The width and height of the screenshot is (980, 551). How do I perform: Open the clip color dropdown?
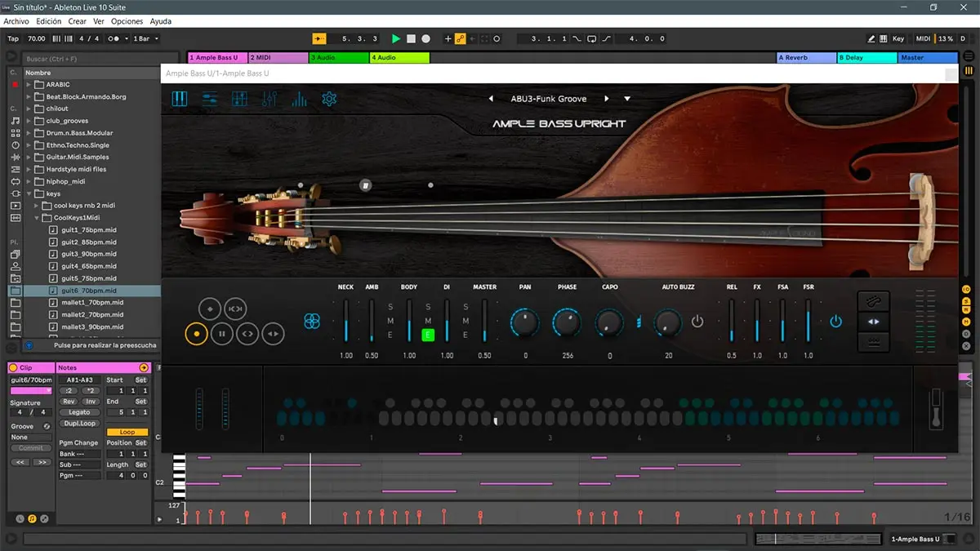31,391
